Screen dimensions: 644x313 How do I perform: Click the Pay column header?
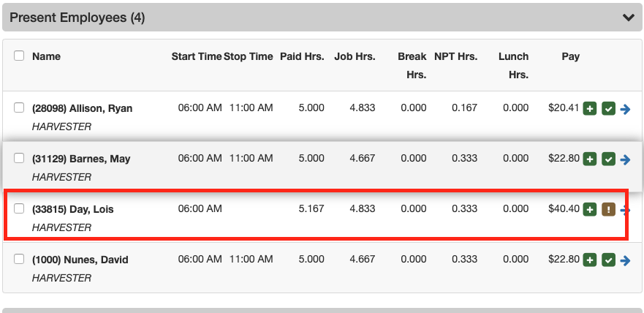click(570, 56)
